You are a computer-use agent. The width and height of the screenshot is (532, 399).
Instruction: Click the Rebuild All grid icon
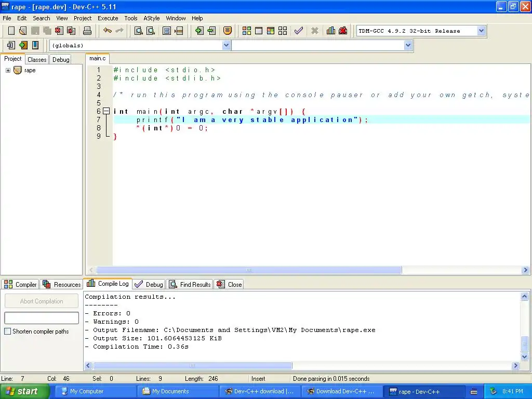[283, 31]
